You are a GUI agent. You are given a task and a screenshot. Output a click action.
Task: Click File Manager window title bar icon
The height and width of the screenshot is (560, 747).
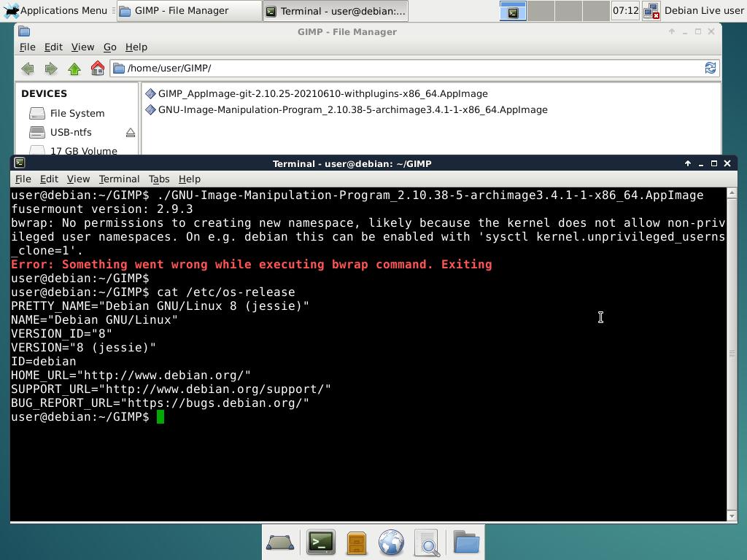(x=24, y=31)
